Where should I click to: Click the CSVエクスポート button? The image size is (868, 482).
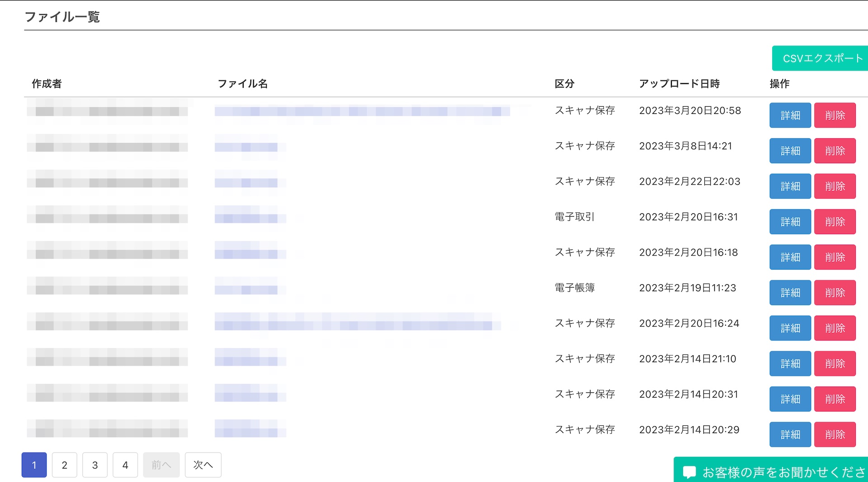(820, 58)
